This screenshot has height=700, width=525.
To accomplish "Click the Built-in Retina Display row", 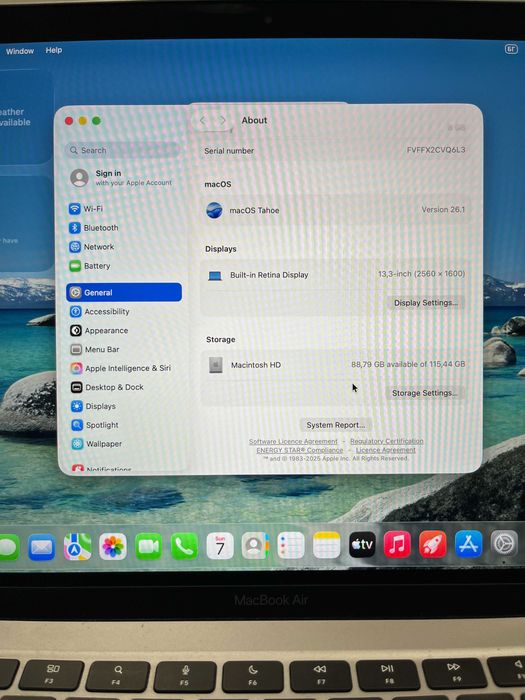I will (335, 275).
